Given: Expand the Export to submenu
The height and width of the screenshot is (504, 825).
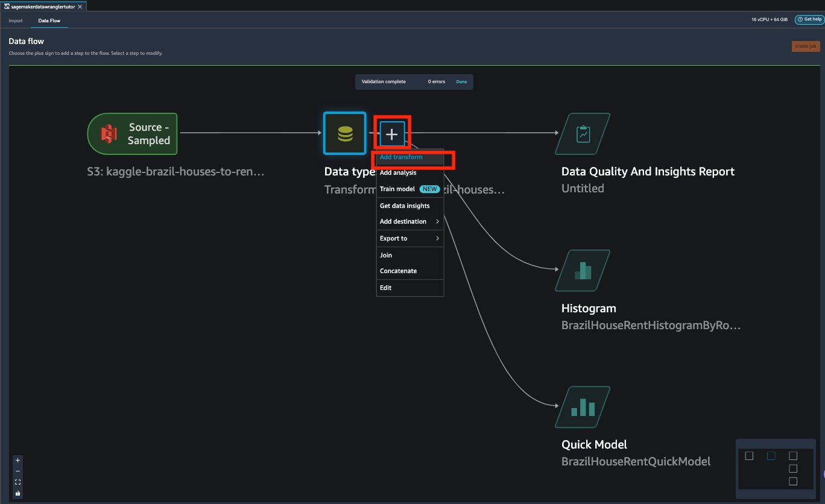Looking at the screenshot, I should (410, 238).
